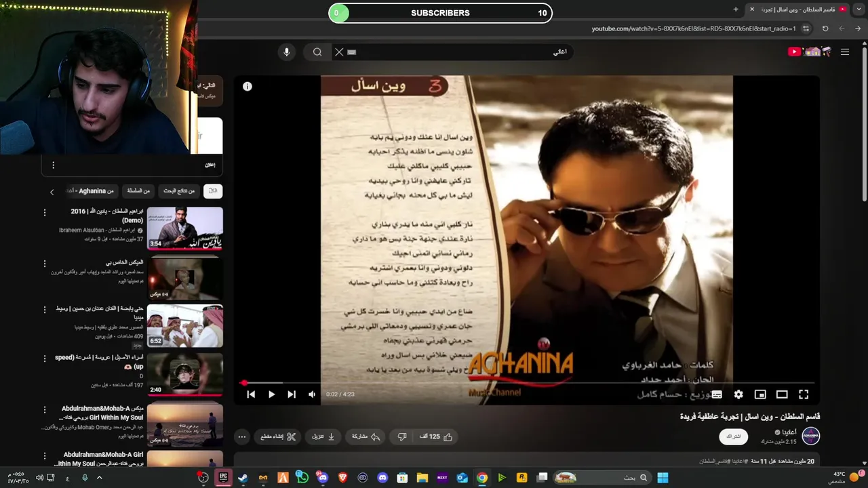Screen dimensions: 868x488
Task: Mute the video with the speaker icon
Action: tap(312, 394)
